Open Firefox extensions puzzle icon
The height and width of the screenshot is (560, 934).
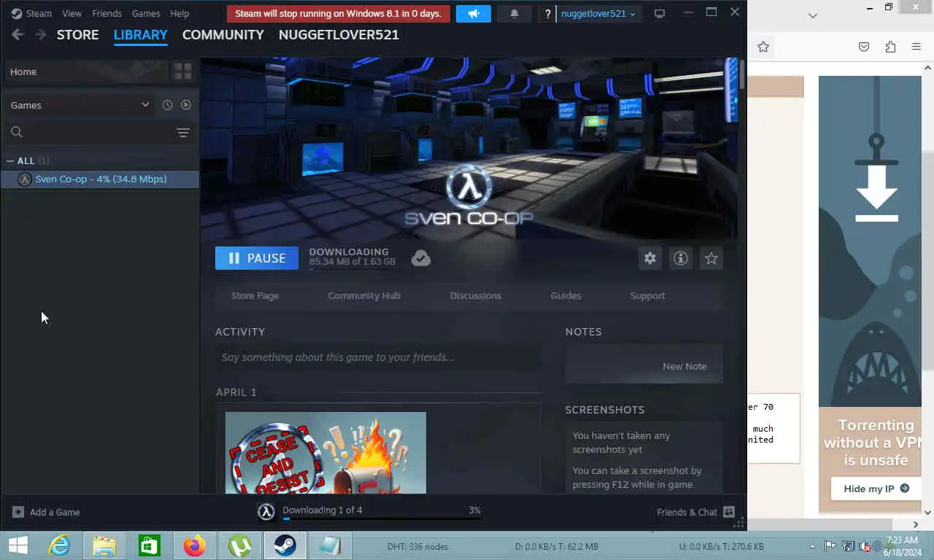pos(890,47)
